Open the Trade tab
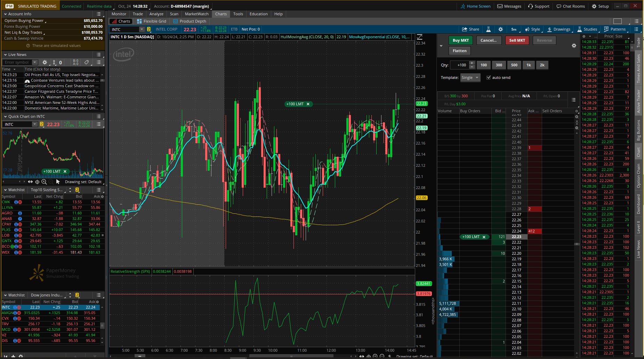 tap(138, 14)
